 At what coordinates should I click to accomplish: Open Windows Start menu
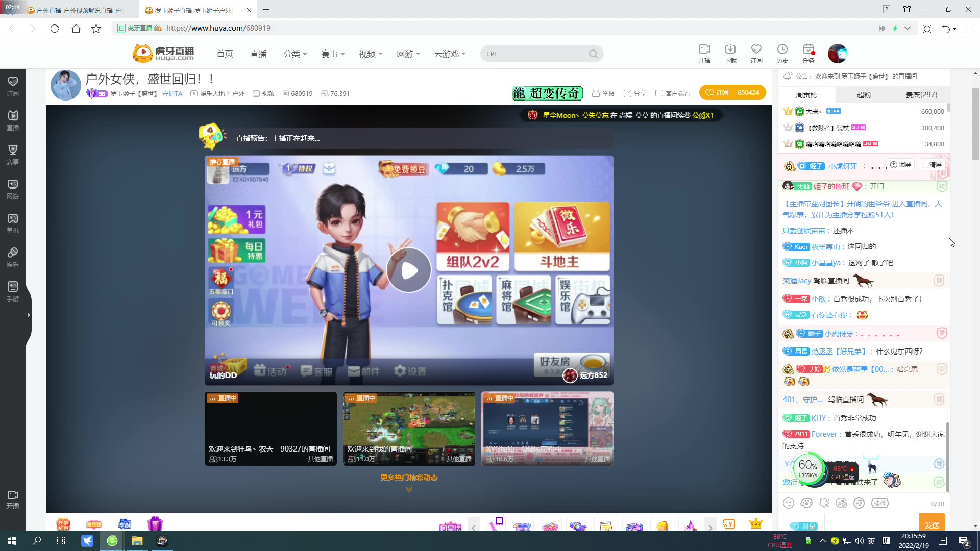pyautogui.click(x=12, y=541)
